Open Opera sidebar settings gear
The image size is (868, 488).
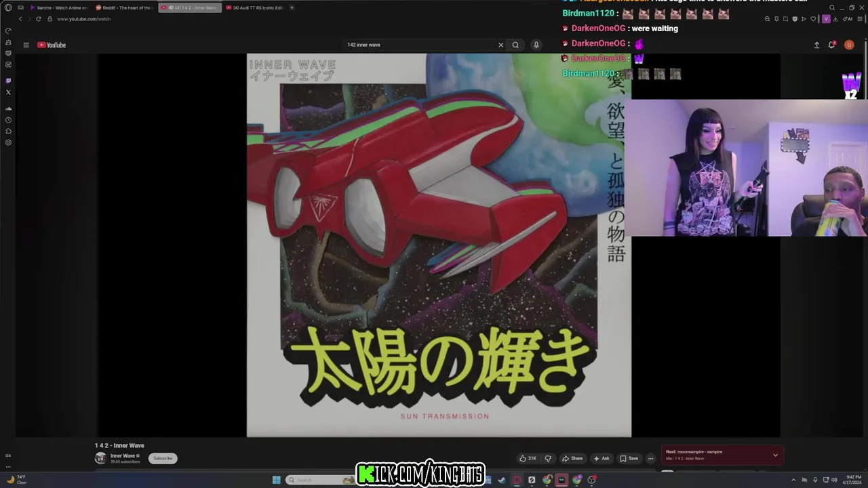tap(8, 142)
